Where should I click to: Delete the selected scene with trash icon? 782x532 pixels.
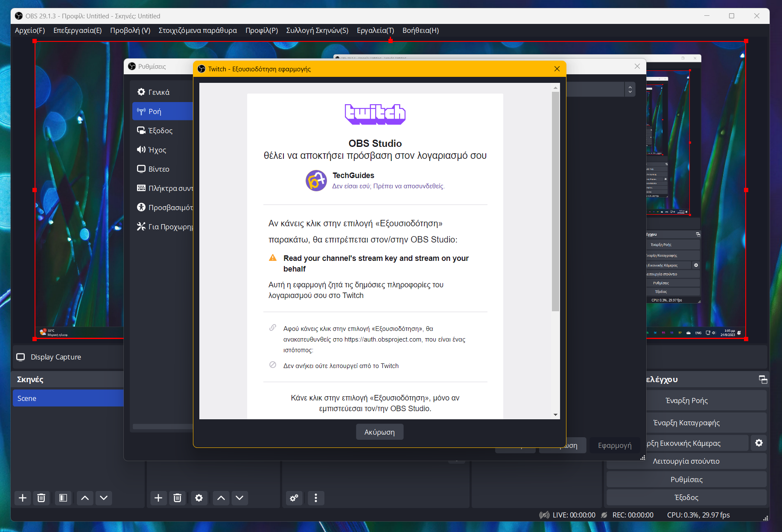pos(41,498)
